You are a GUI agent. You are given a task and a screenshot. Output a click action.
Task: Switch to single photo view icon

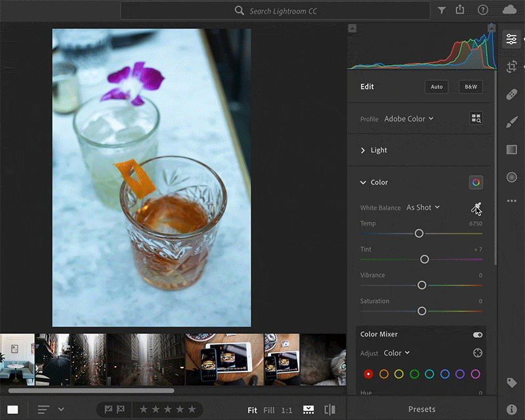click(12, 409)
